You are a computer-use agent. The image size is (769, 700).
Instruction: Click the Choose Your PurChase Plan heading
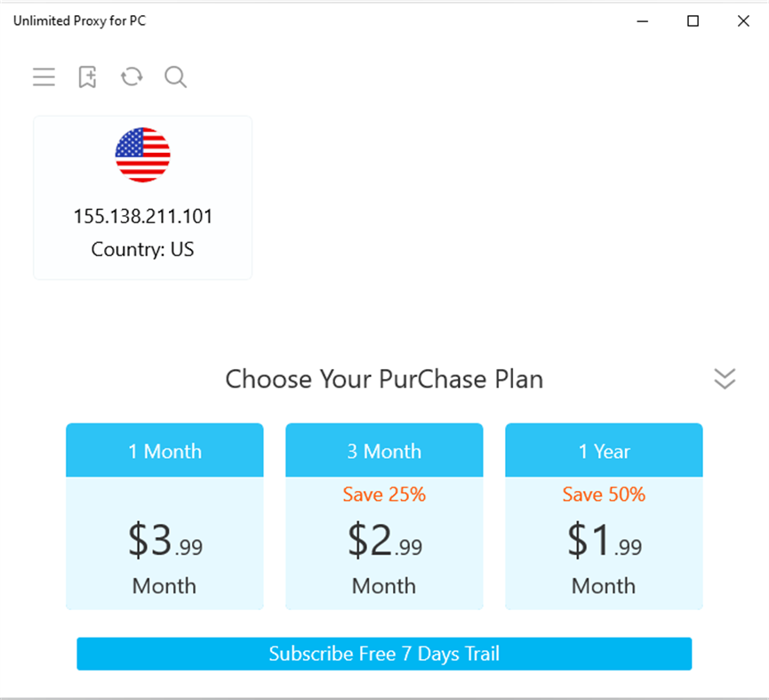click(384, 379)
